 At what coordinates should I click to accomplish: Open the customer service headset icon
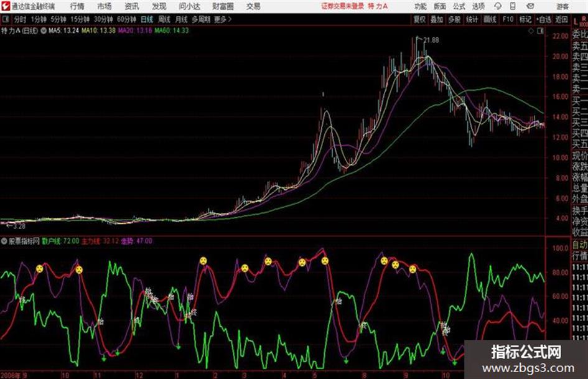point(498,6)
